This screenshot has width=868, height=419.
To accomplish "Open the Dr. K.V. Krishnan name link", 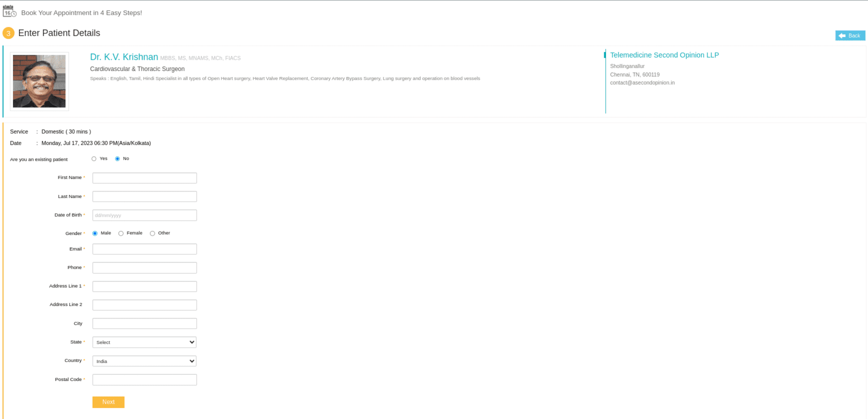I will point(124,57).
